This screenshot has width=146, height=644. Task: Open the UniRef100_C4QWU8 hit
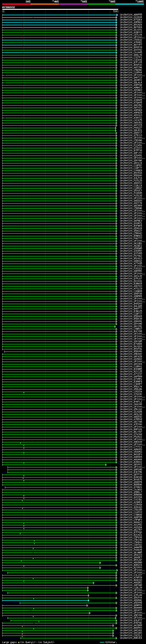131,291
